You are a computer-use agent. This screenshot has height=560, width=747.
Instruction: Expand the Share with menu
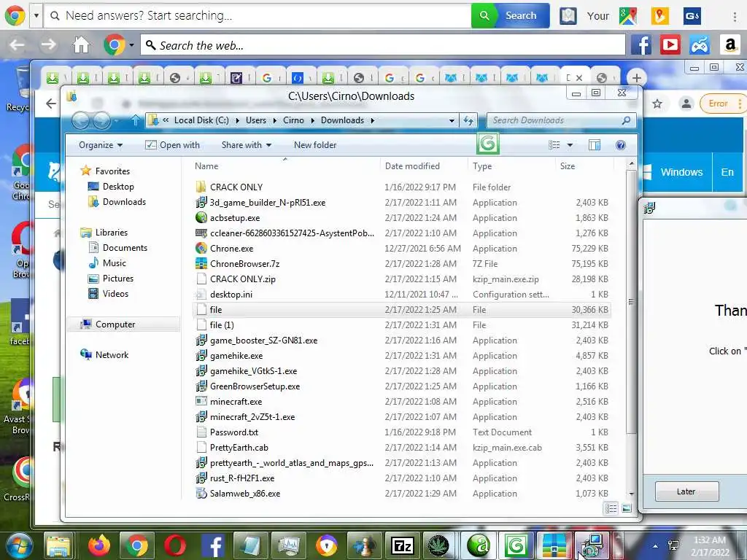point(247,145)
